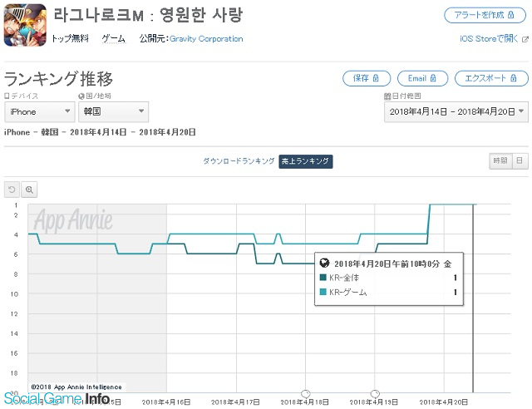Screen dimensions: 532x409
Task: Click the アラートを作成 button
Action: [485, 16]
